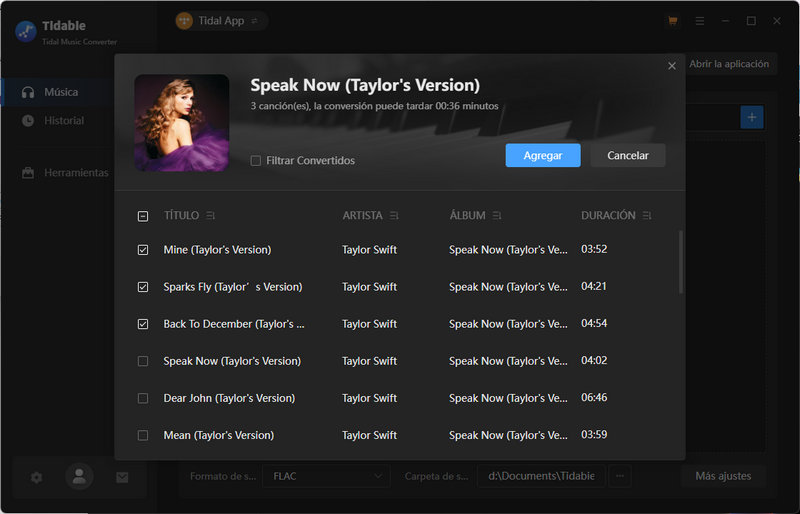Select the Mean (Taylor's Version) title
This screenshot has height=514, width=800.
point(218,435)
